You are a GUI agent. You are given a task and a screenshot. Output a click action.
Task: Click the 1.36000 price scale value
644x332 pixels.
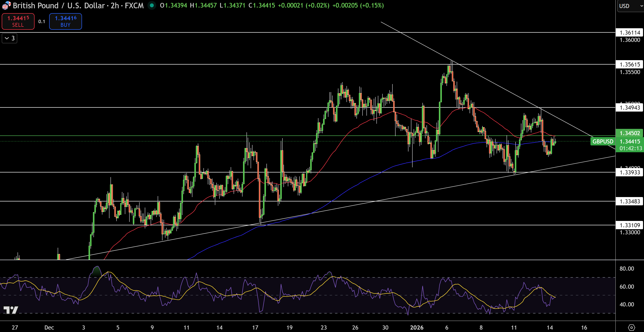tap(630, 40)
